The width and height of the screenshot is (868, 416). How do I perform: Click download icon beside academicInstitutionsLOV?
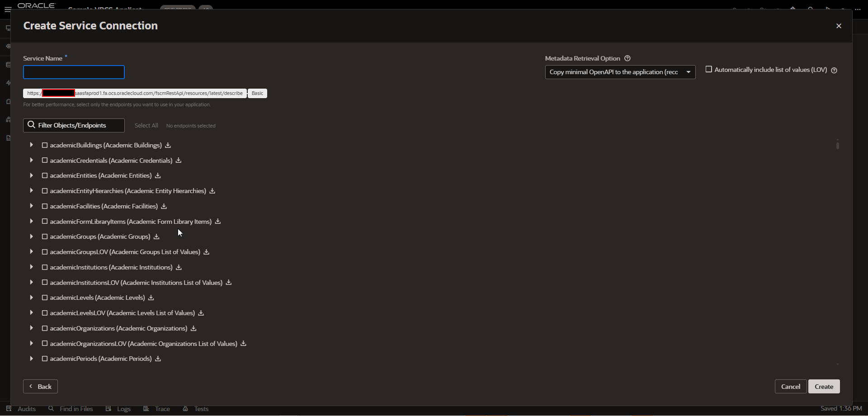point(229,283)
